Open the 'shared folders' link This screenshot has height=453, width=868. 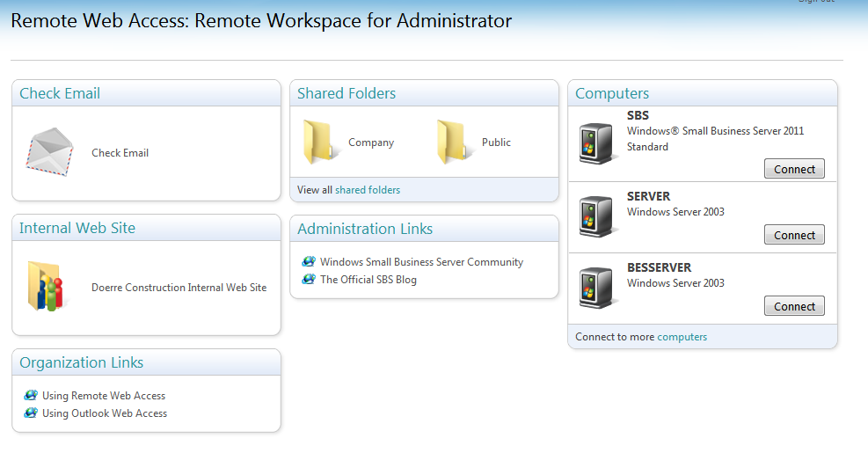368,190
